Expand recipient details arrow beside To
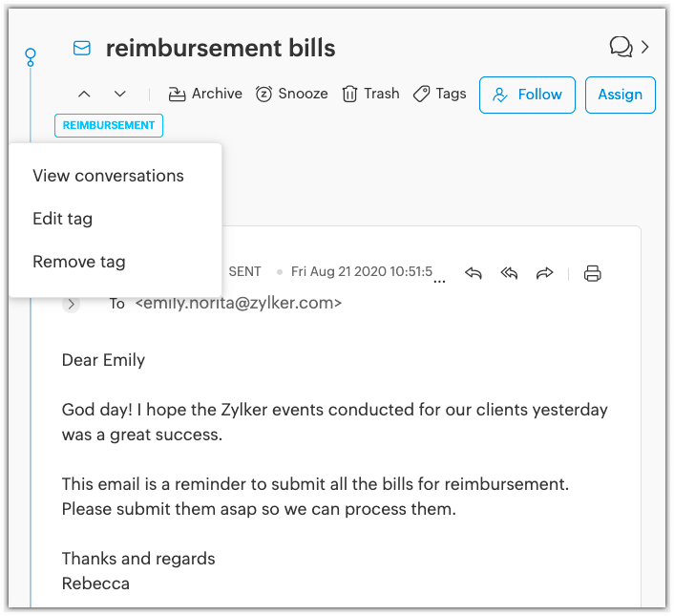This screenshot has height=616, width=674. (x=72, y=304)
